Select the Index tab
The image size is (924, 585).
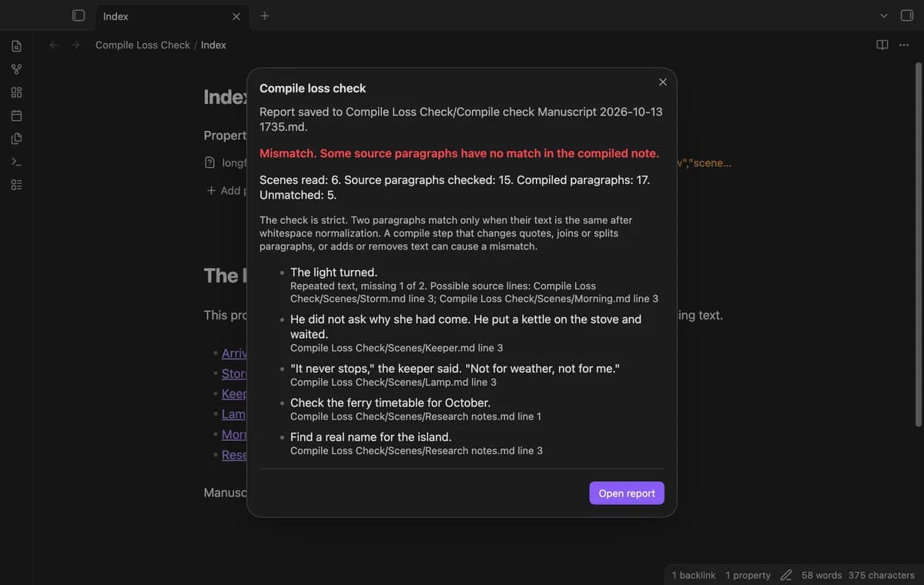click(x=172, y=16)
